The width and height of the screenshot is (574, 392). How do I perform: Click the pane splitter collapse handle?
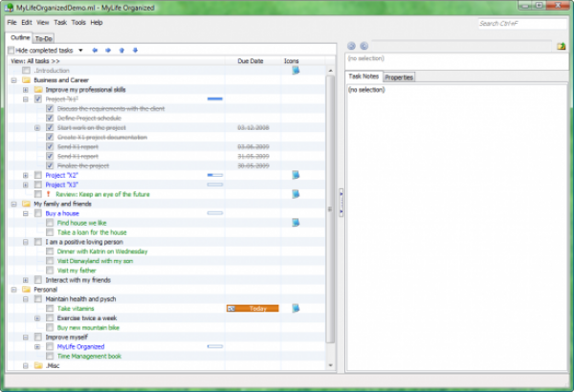342,203
